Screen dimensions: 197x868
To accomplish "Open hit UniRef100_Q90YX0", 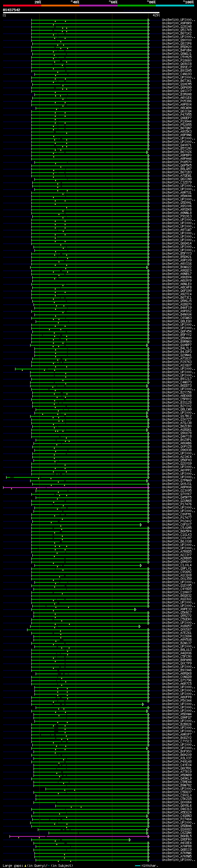I will pyautogui.click(x=177, y=40).
